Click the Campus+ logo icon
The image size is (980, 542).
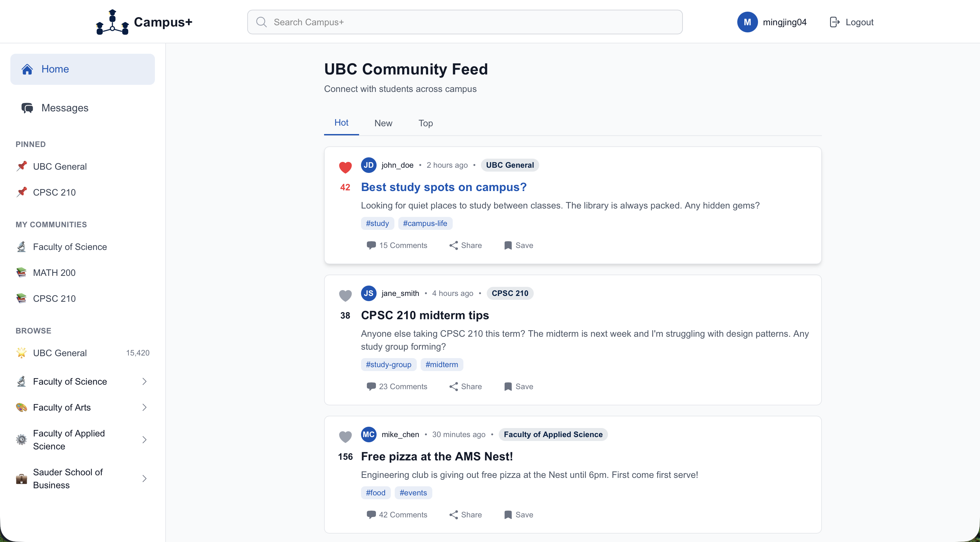pyautogui.click(x=112, y=22)
